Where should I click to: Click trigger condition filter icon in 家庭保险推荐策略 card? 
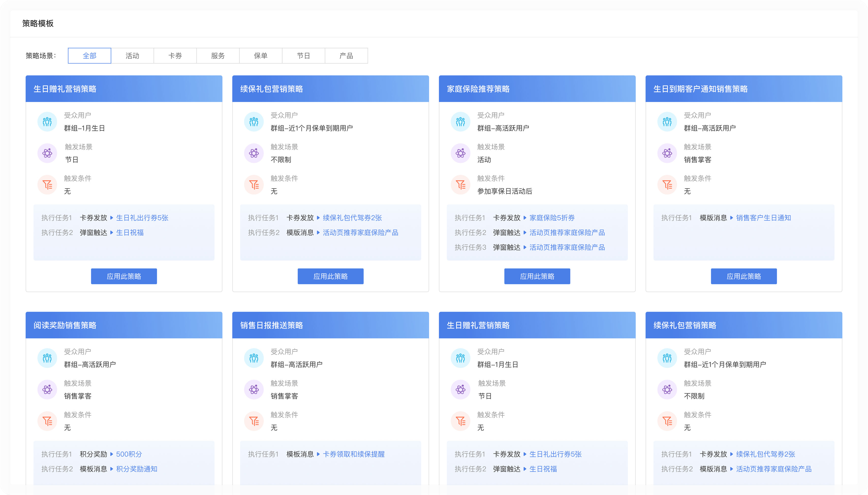[460, 185]
